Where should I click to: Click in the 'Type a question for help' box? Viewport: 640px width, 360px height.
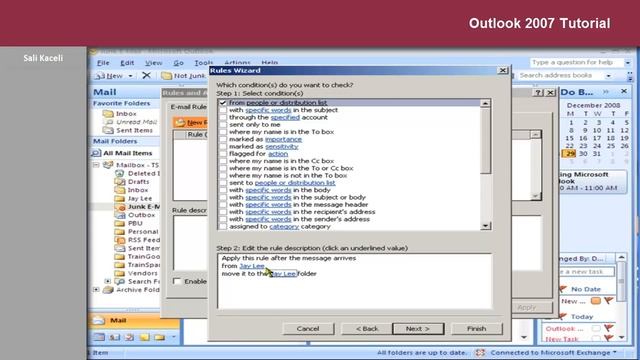point(577,62)
